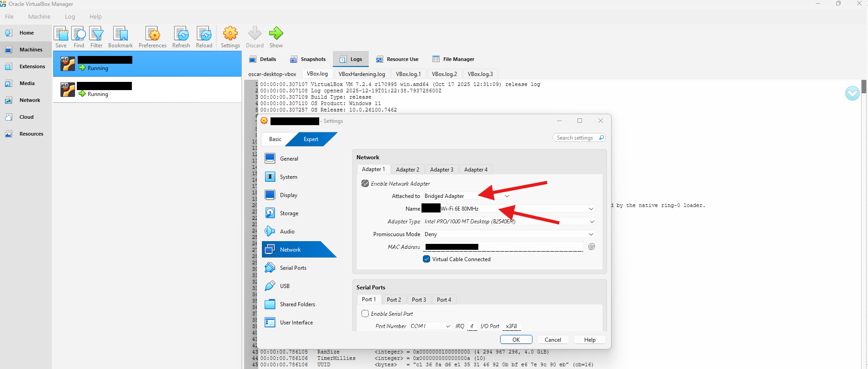This screenshot has height=369, width=868.
Task: Click the Save log toolbar icon
Action: pos(61,37)
